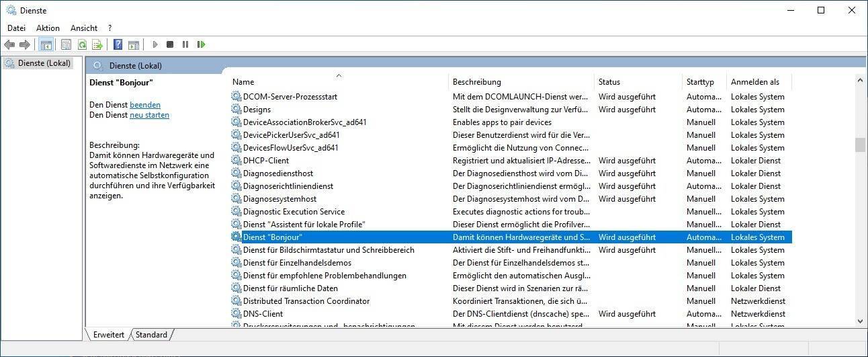Stop the selected service via toolbar
Viewport: 868px width, 357px height.
[x=170, y=44]
